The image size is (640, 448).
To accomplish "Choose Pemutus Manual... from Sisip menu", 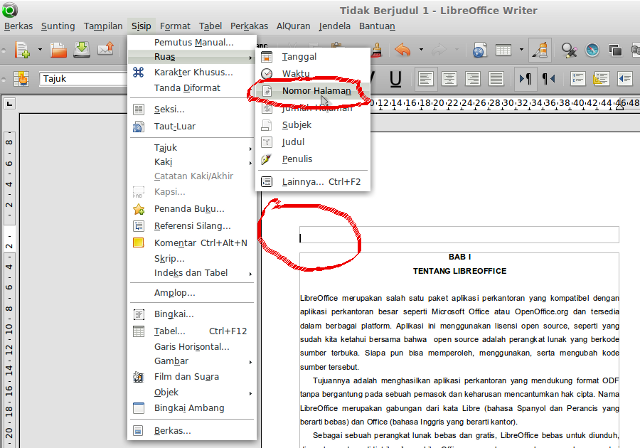I will tap(192, 42).
